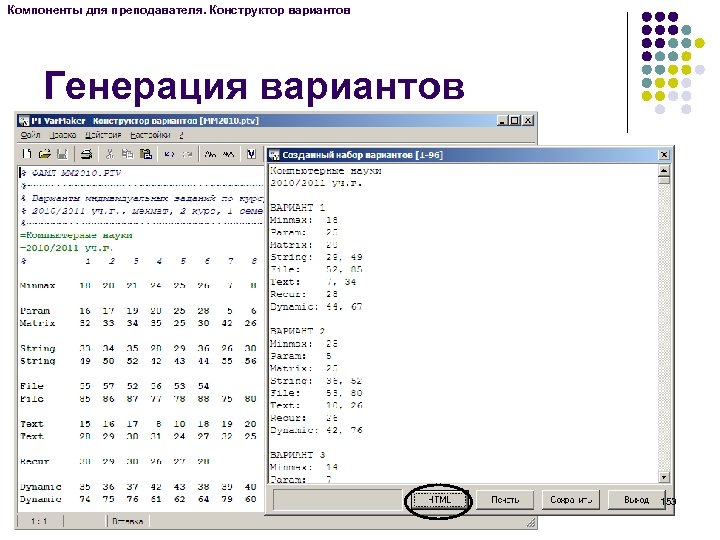Click the scrollbar down arrow in variants dialog

coord(664,477)
